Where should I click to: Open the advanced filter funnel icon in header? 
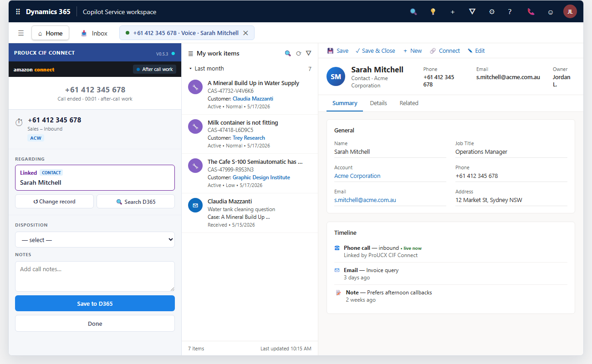click(x=472, y=12)
